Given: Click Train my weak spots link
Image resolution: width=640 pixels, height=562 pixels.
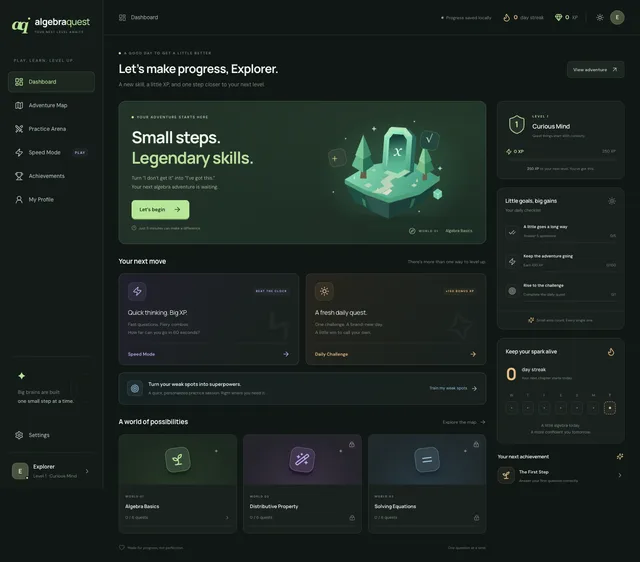Looking at the screenshot, I should pos(453,388).
